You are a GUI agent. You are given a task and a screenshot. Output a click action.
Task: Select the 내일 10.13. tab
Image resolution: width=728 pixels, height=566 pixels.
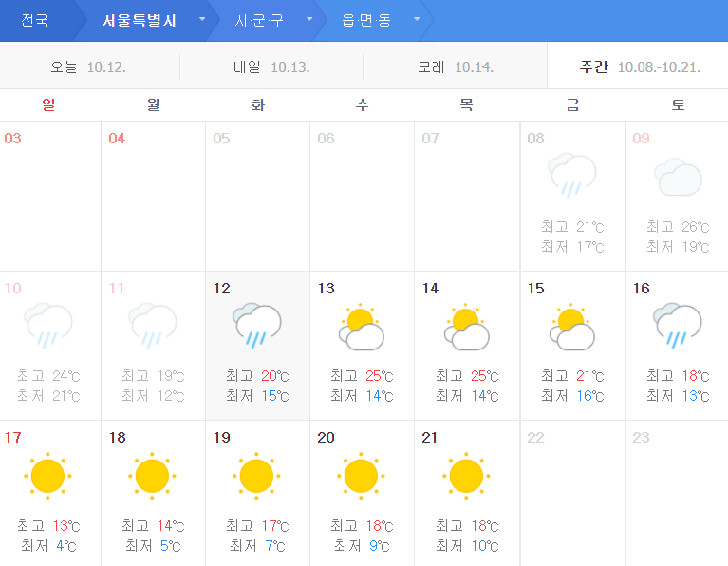tap(271, 67)
